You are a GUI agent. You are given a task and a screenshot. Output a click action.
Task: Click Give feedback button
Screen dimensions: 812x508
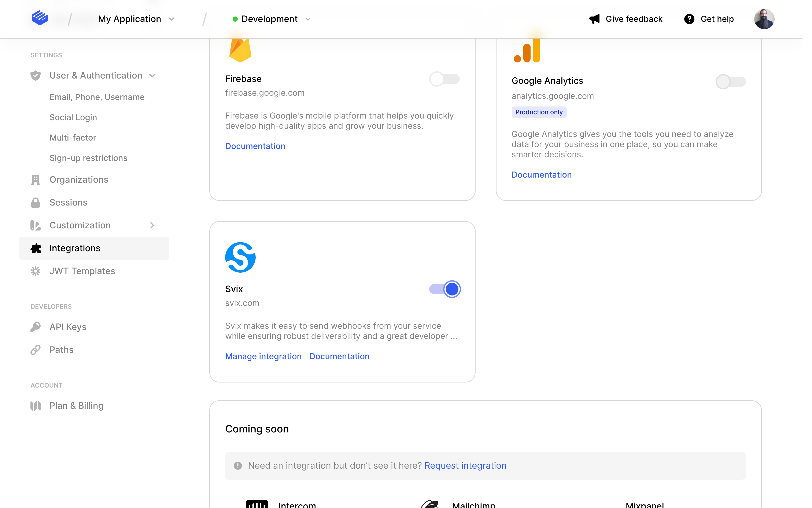pos(626,19)
